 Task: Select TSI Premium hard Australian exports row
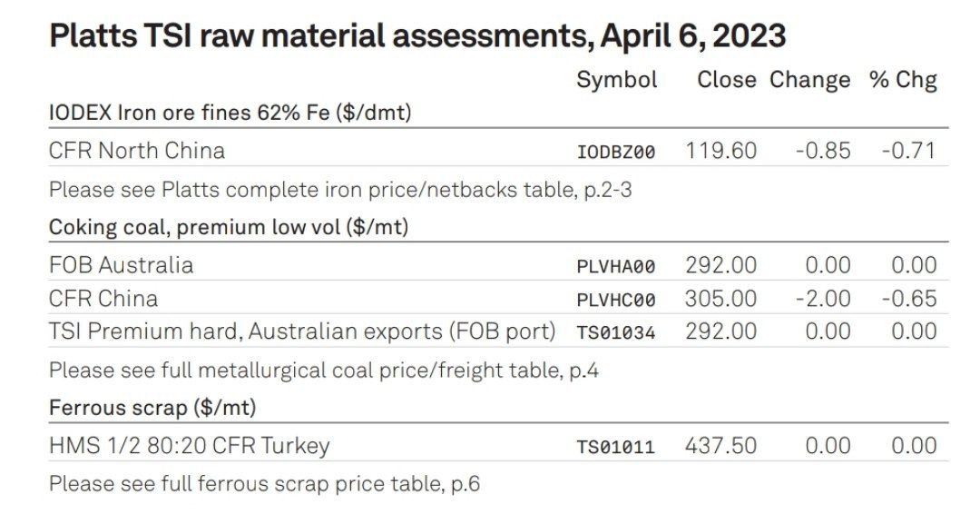tap(498, 331)
